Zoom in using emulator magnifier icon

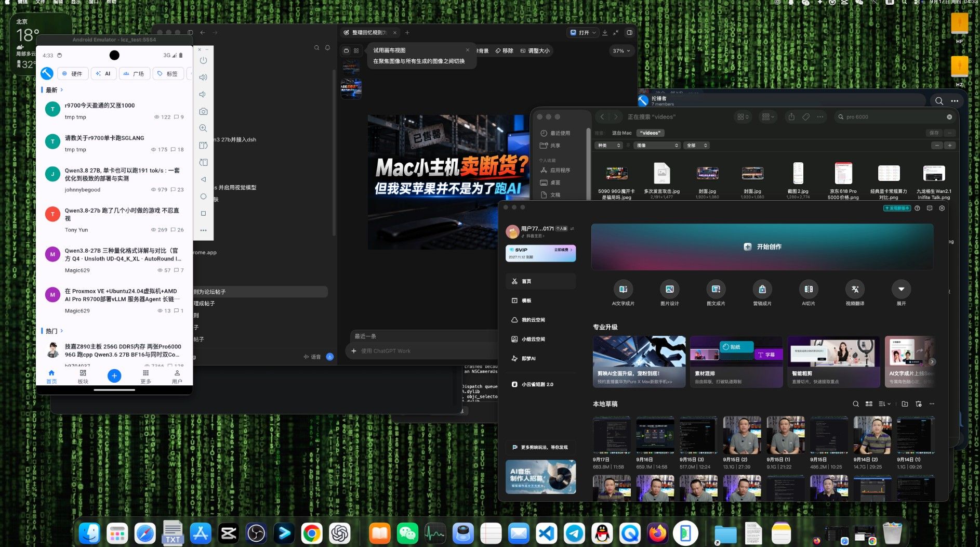[203, 128]
